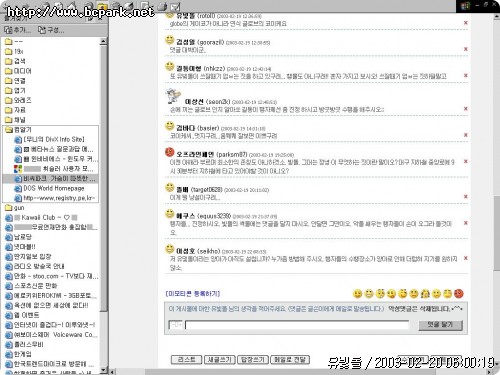
Task: Expand the 채널 favorites folder
Action: (x=15, y=120)
